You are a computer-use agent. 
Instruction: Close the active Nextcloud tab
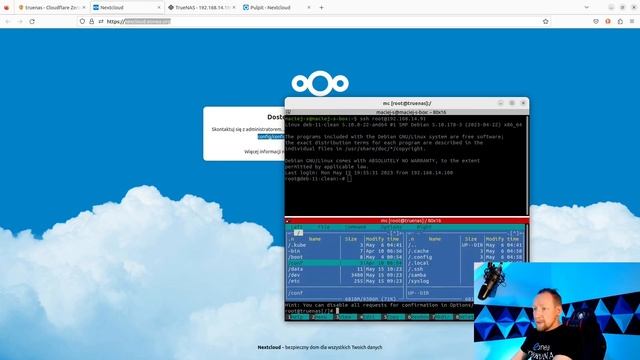click(x=159, y=7)
